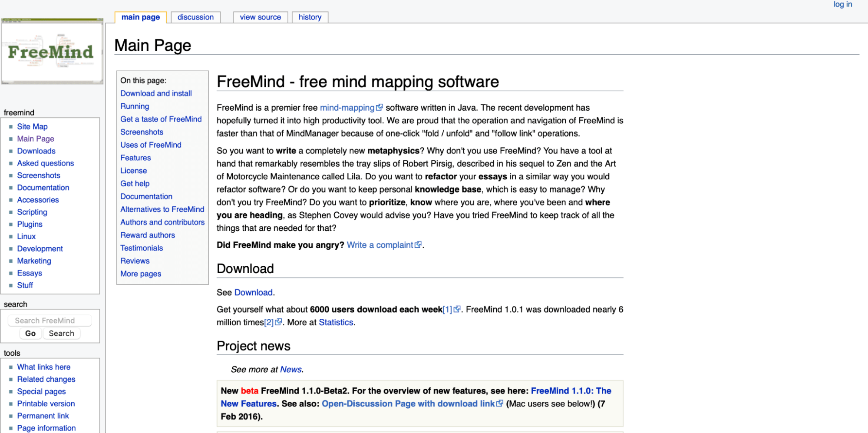
Task: Jump to Reward authors section
Action: pos(148,235)
